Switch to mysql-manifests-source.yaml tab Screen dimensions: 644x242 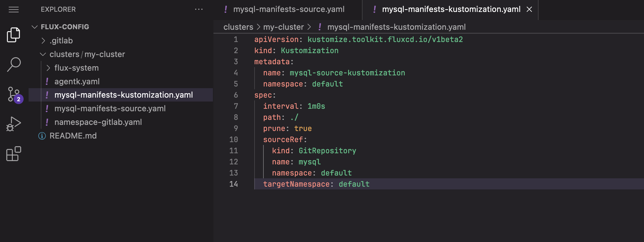click(x=288, y=9)
